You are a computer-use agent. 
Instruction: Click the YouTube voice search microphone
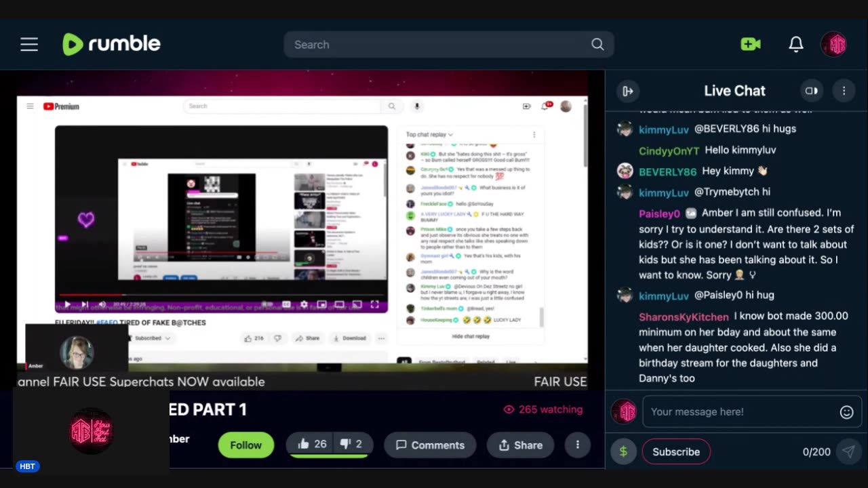pos(417,106)
